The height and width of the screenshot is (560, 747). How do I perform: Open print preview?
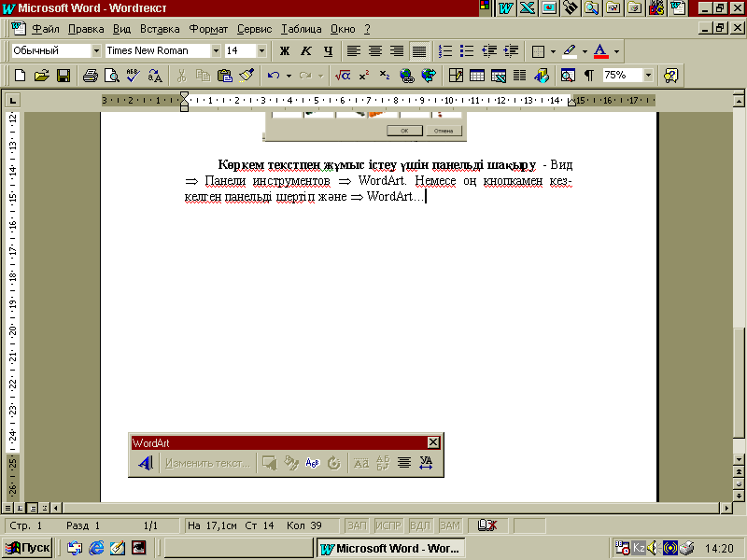tap(112, 76)
